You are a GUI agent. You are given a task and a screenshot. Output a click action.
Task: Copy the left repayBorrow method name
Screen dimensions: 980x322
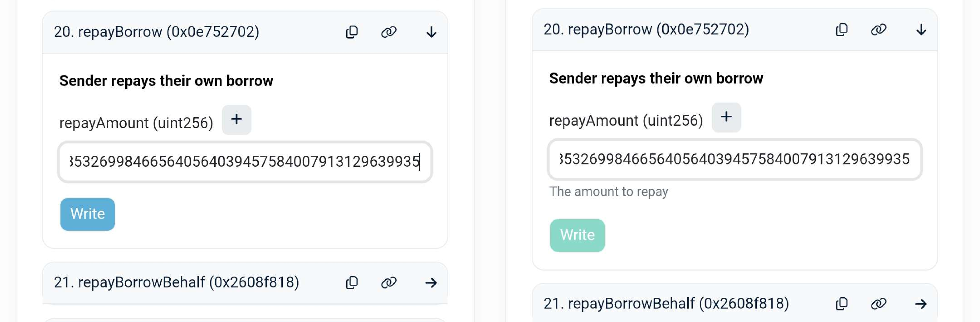[352, 32]
